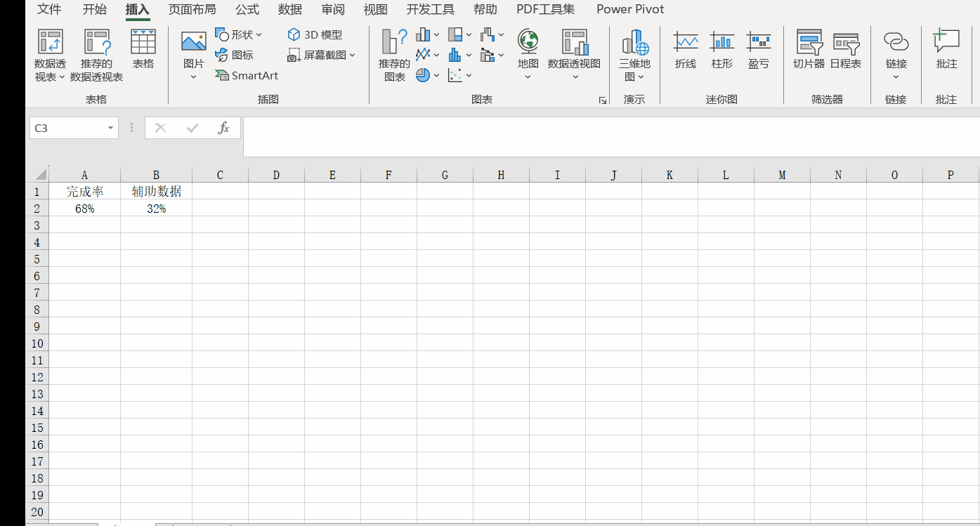Insert a line or area chart

pos(423,55)
